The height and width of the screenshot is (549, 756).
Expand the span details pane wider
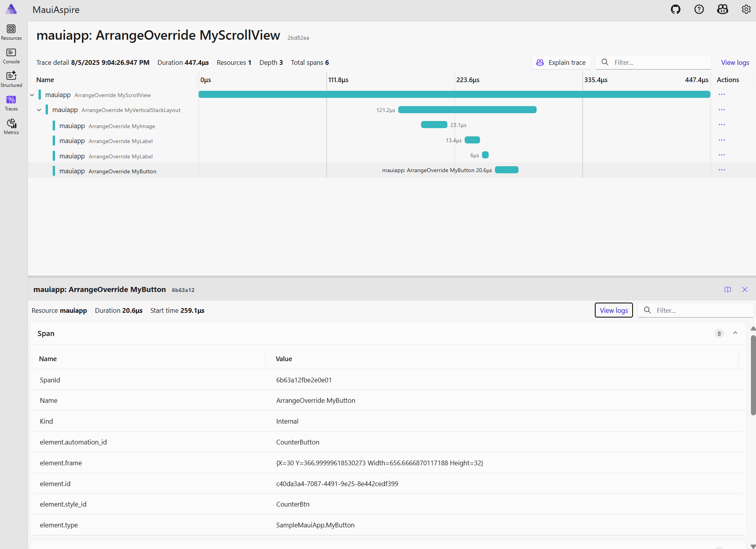[x=727, y=290]
